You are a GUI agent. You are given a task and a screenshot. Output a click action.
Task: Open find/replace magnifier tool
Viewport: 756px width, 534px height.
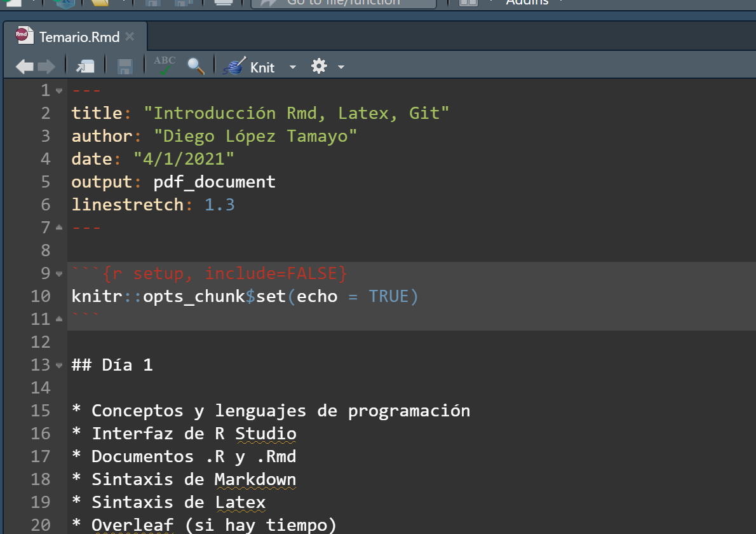tap(196, 66)
